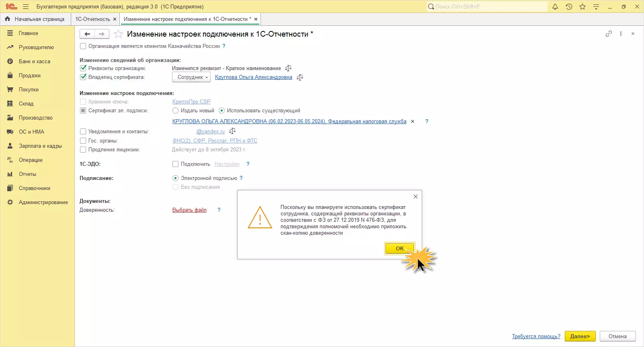Switch to the Начальная страница tab
644x347 pixels.
(x=35, y=19)
